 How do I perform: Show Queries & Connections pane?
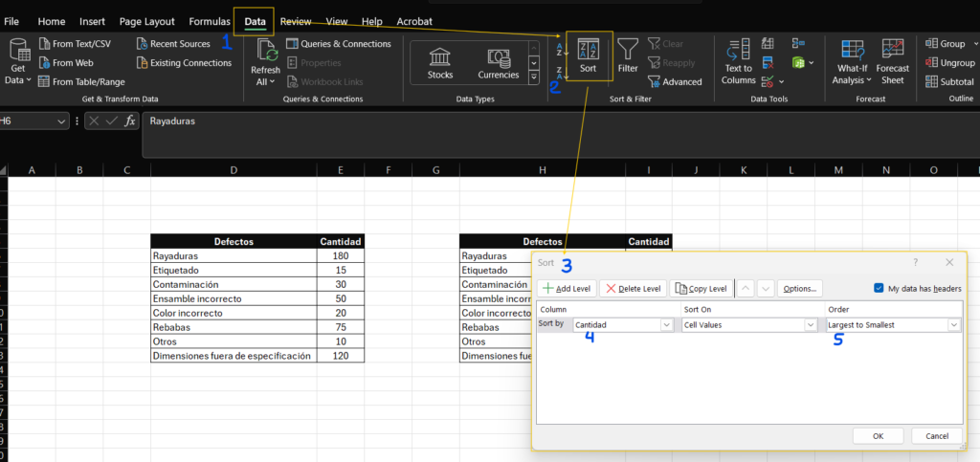tap(339, 44)
